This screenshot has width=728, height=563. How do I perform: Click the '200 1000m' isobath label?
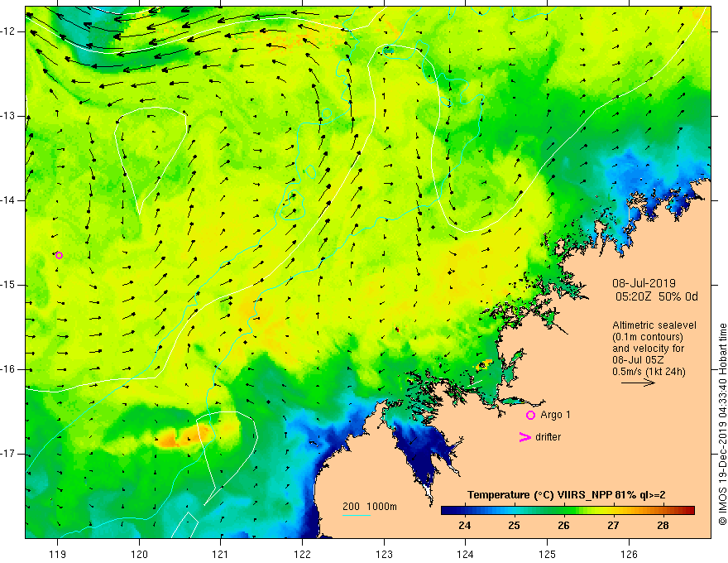[370, 507]
